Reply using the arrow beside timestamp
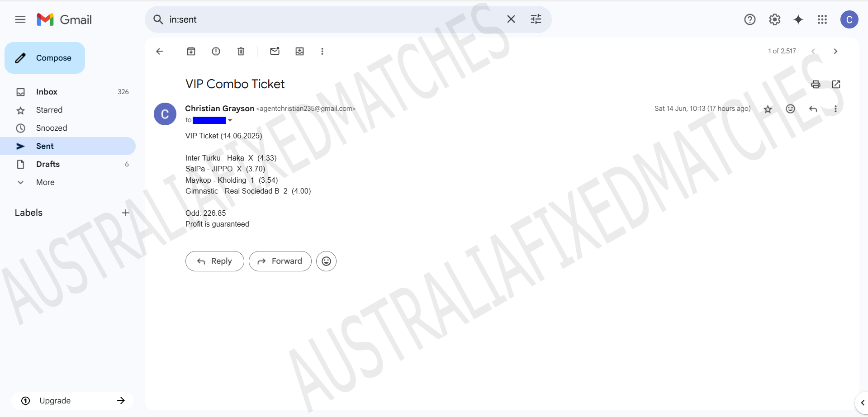This screenshot has height=417, width=868. pyautogui.click(x=813, y=109)
